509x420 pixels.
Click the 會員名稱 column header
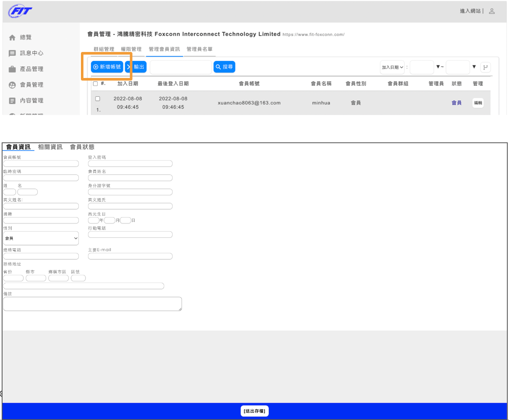(321, 83)
